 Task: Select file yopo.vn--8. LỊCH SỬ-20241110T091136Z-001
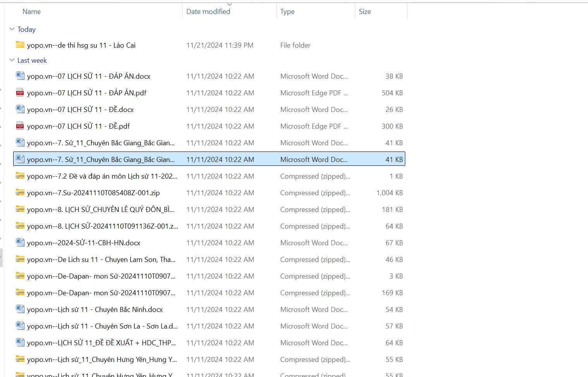coord(103,226)
